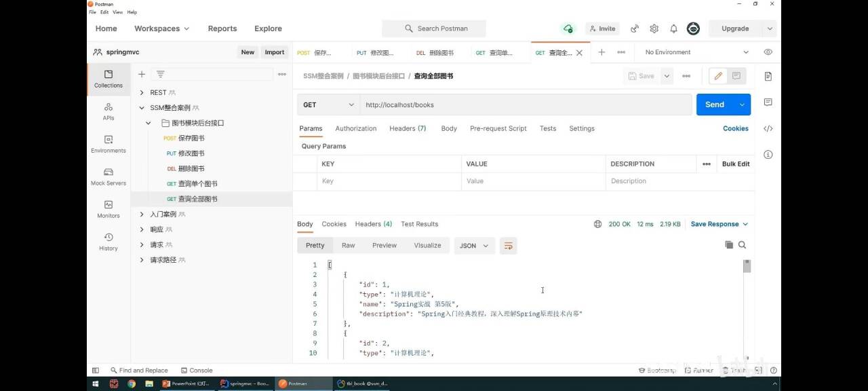The height and width of the screenshot is (391, 868).
Task: Open the capture requests satellite icon
Action: coord(635,29)
